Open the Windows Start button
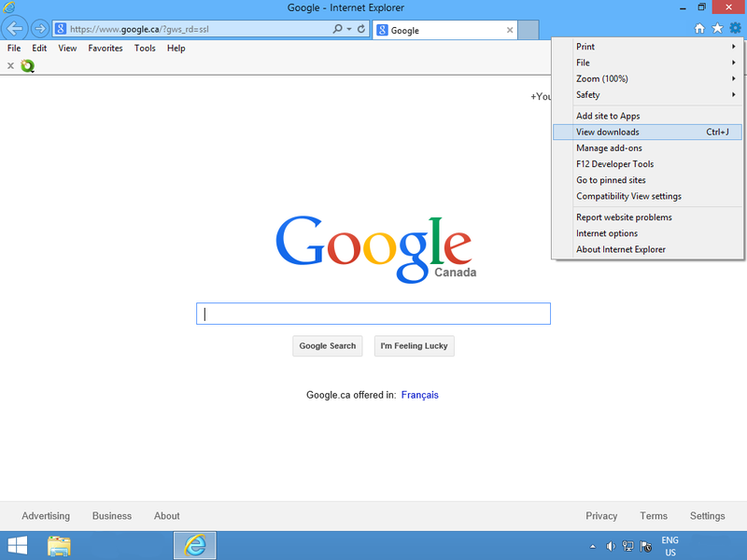This screenshot has height=560, width=747. point(18,546)
